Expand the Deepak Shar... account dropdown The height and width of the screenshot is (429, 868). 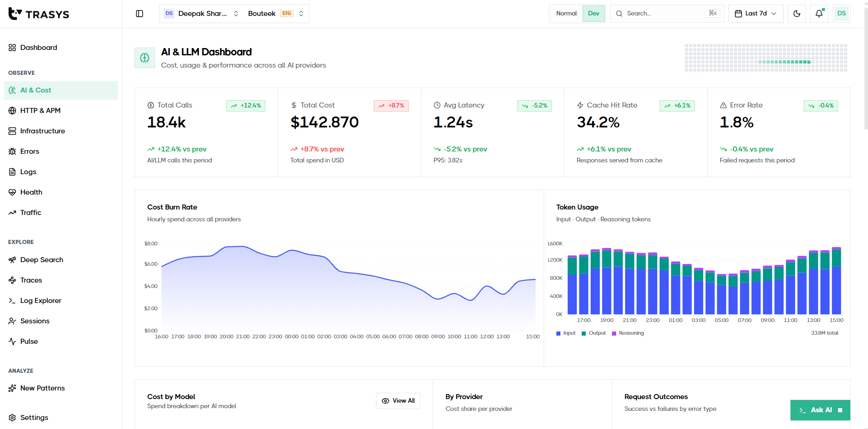201,14
